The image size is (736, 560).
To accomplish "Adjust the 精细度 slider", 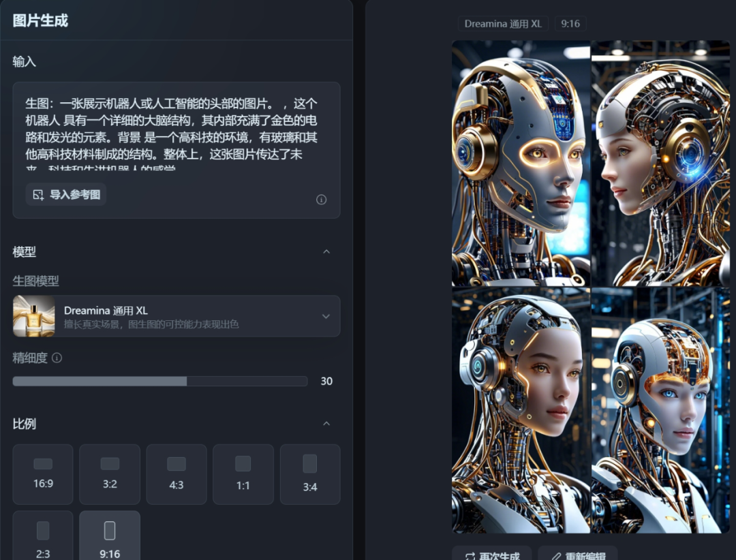I will click(x=160, y=381).
